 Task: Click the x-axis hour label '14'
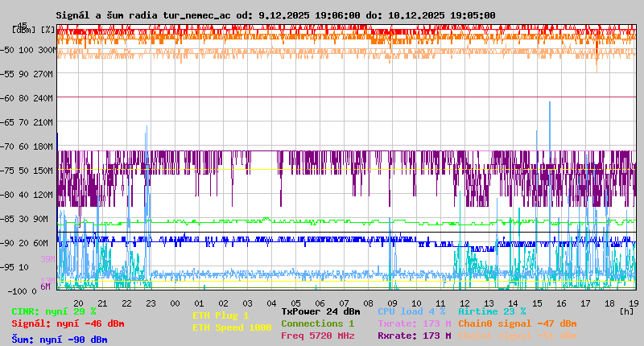pos(514,303)
